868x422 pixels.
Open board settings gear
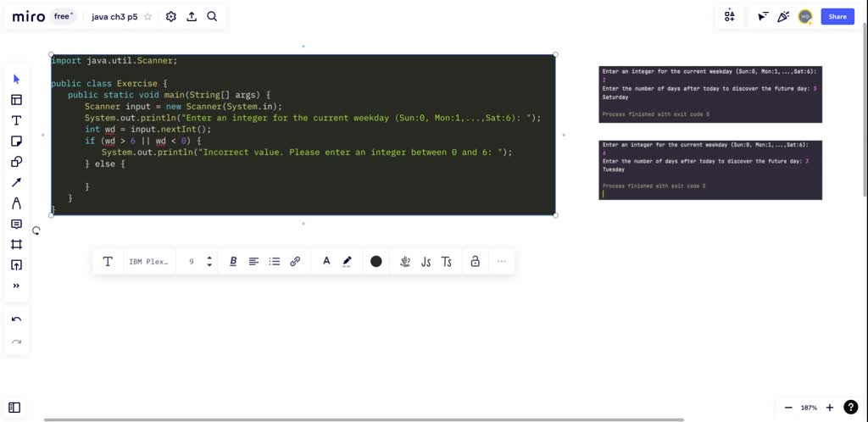(x=171, y=17)
